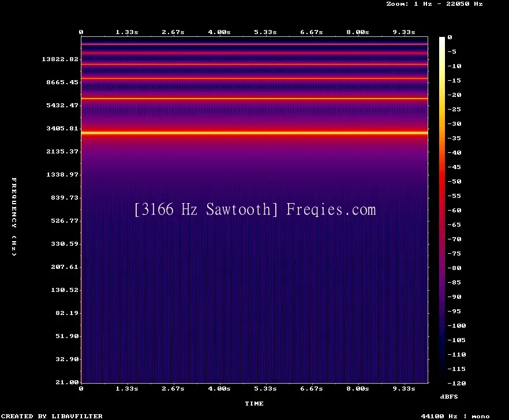509x420 pixels.
Task: Click 1.33s on the bottom time axis
Action: click(127, 388)
